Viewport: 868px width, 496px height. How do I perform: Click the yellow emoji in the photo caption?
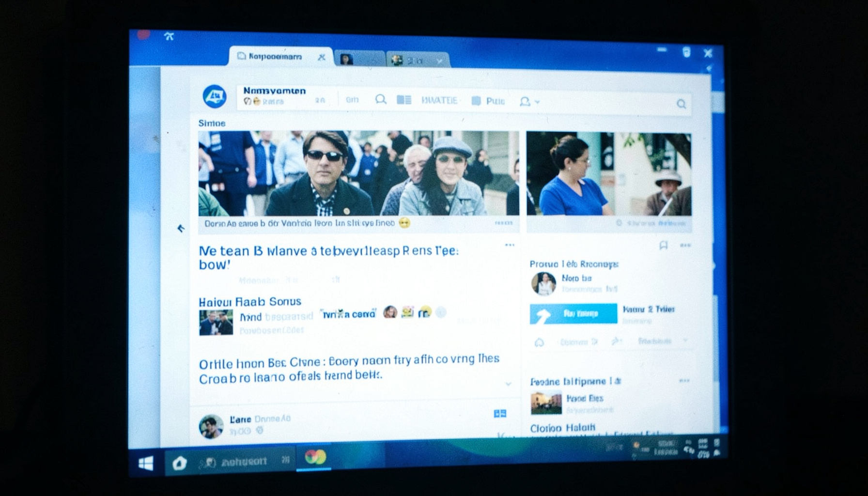coord(404,223)
